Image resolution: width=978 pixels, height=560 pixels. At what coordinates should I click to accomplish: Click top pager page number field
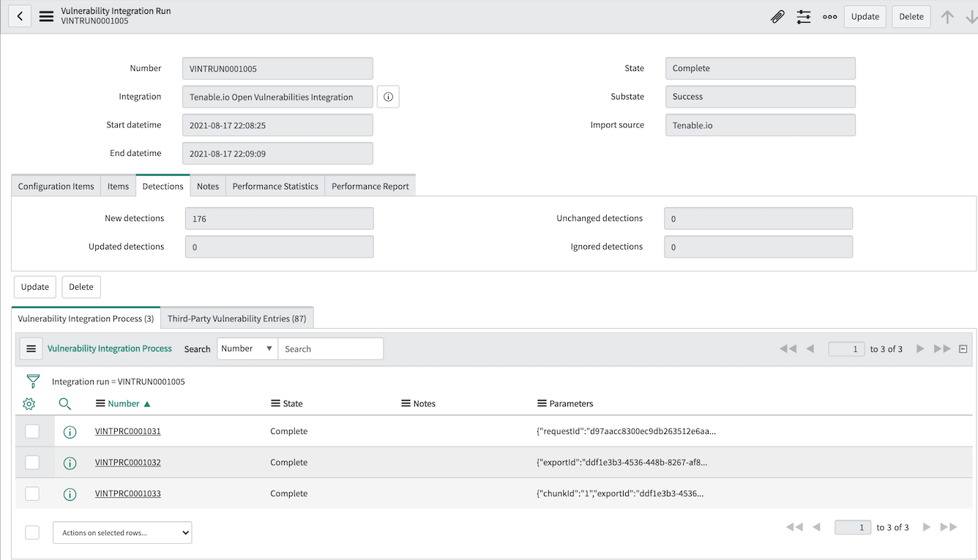click(x=846, y=348)
